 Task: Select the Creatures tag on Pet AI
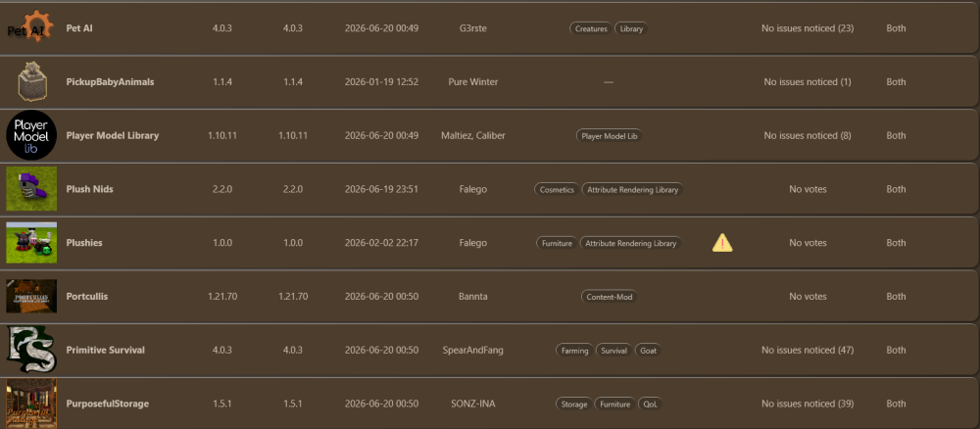point(591,28)
